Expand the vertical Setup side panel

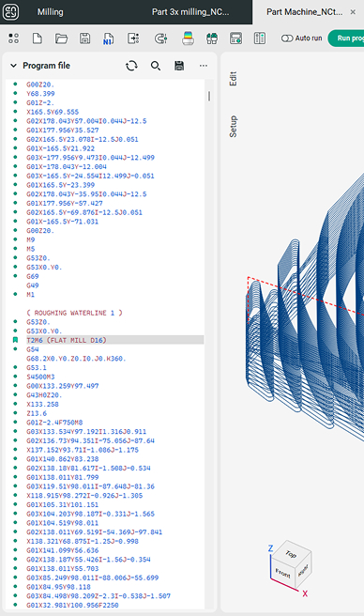(233, 127)
